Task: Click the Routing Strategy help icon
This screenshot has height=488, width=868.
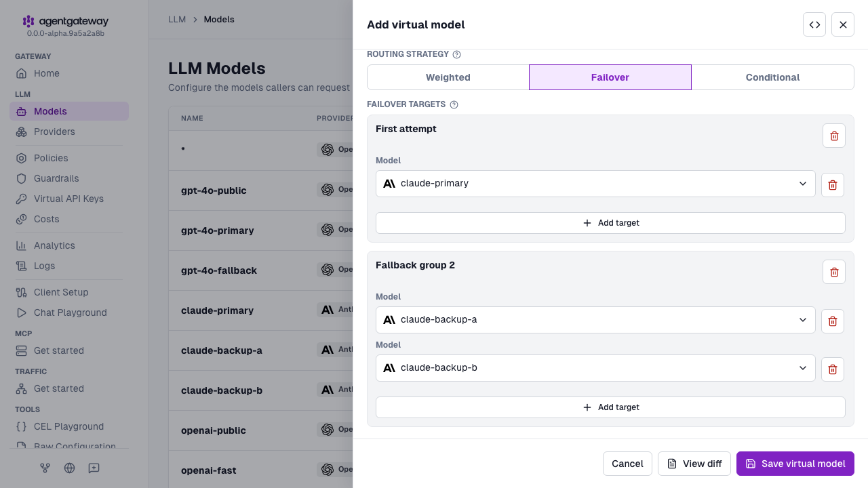Action: point(456,54)
